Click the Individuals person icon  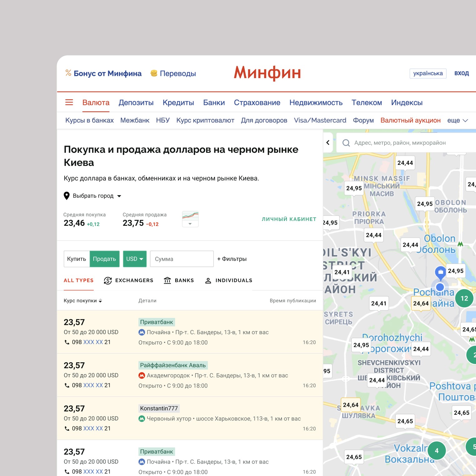[x=208, y=280]
